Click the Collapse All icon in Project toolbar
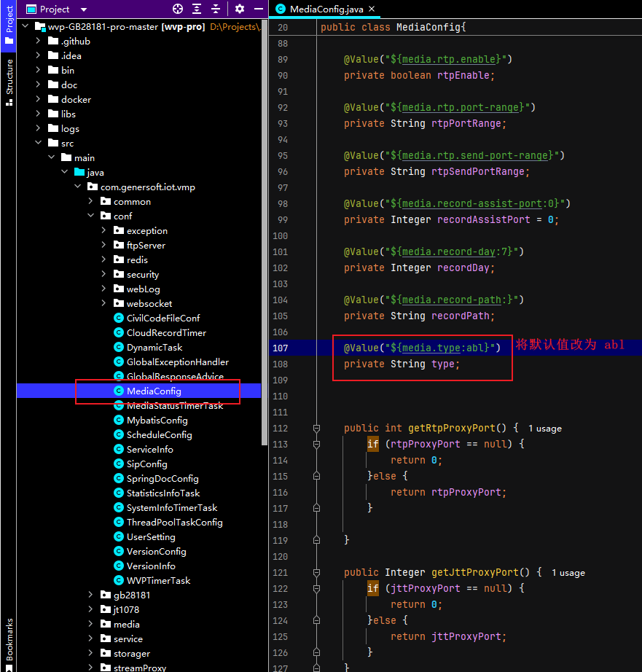642x672 pixels. click(x=216, y=9)
